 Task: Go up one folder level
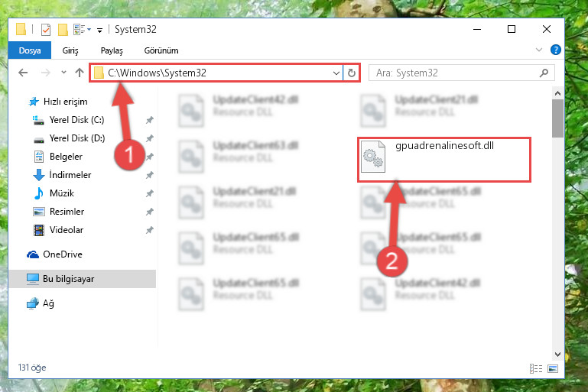pos(79,73)
